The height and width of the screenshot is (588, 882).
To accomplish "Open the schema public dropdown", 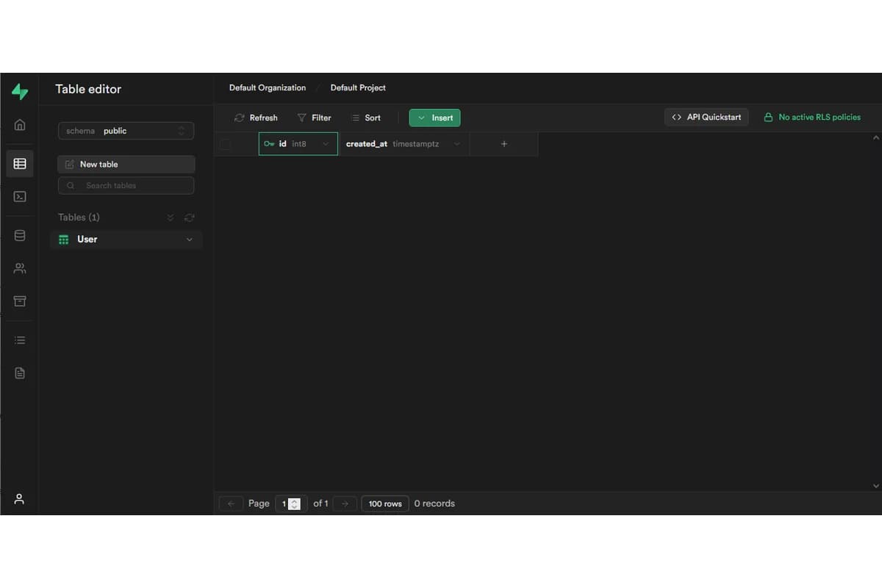I will 126,131.
